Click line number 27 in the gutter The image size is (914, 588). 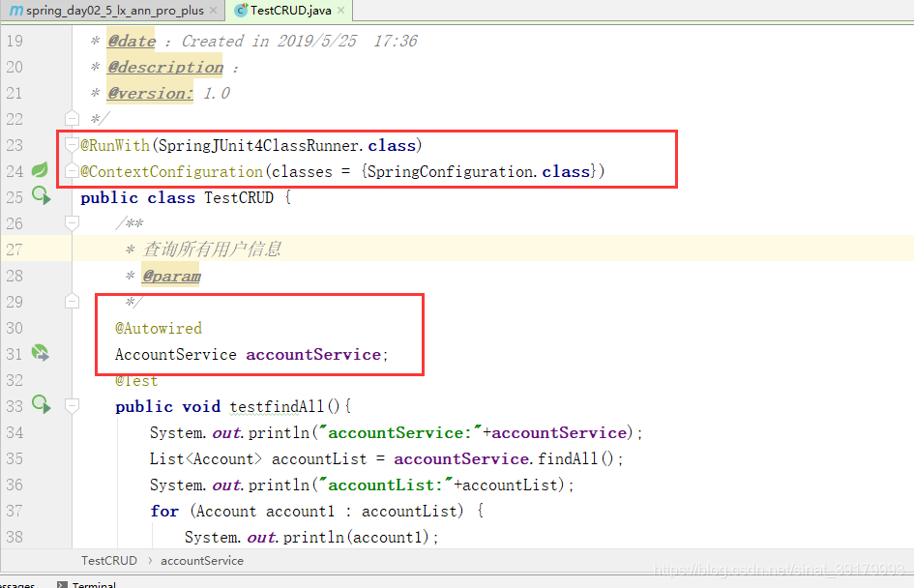[15, 250]
